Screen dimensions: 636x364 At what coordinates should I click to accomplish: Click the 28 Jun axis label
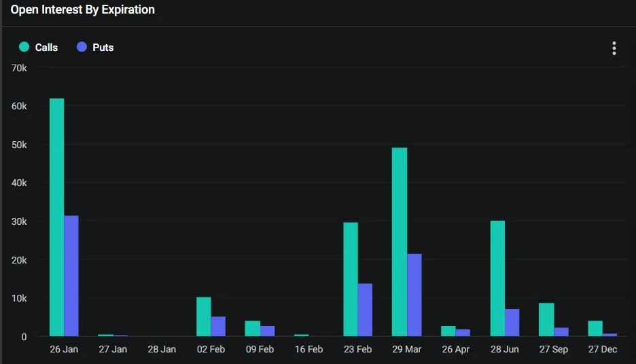[505, 350]
